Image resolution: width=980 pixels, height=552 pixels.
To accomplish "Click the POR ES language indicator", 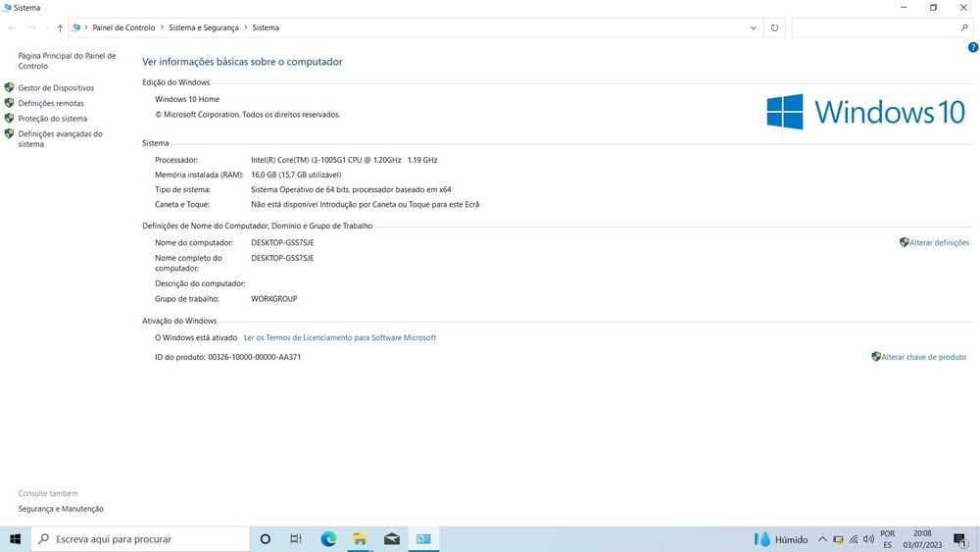I will coord(888,539).
